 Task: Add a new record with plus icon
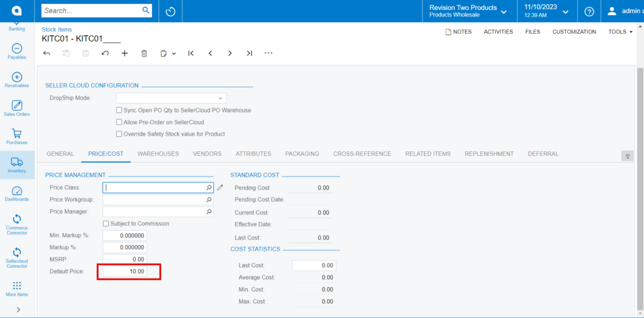[125, 53]
